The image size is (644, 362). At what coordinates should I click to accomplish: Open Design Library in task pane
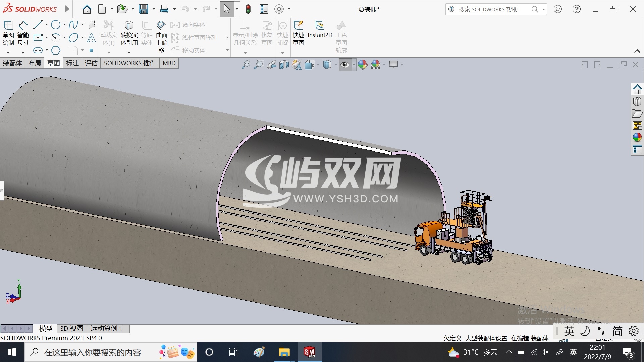(637, 101)
